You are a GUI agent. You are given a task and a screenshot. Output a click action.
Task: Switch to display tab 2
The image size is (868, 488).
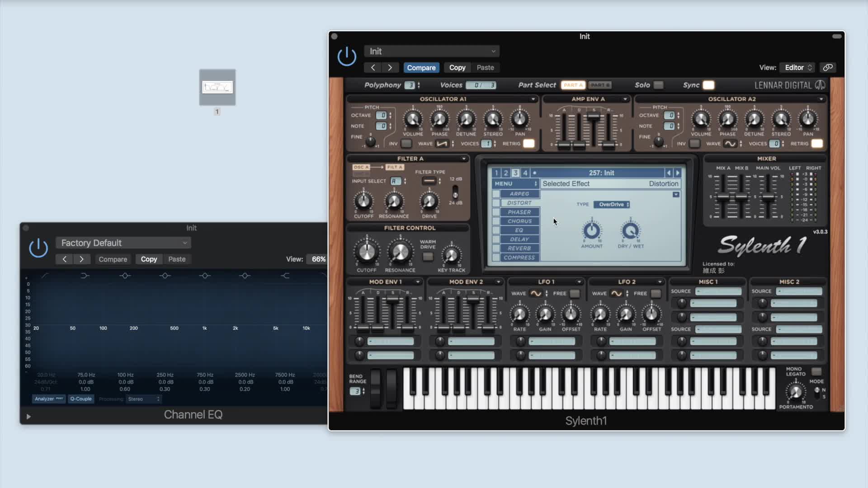click(506, 173)
